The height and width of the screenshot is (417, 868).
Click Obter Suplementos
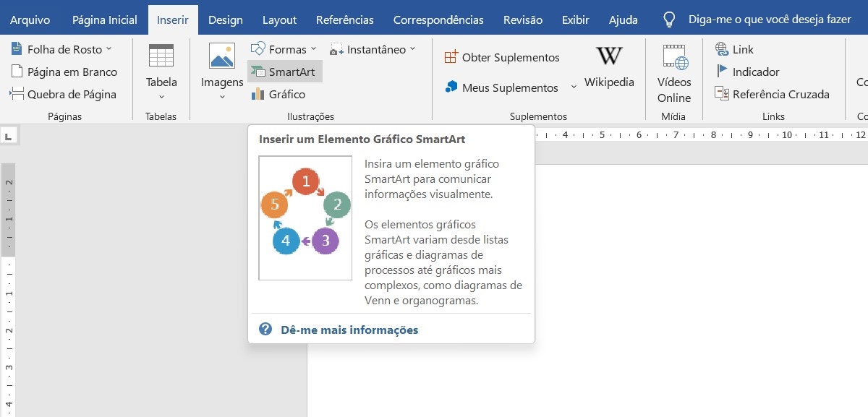pyautogui.click(x=502, y=58)
